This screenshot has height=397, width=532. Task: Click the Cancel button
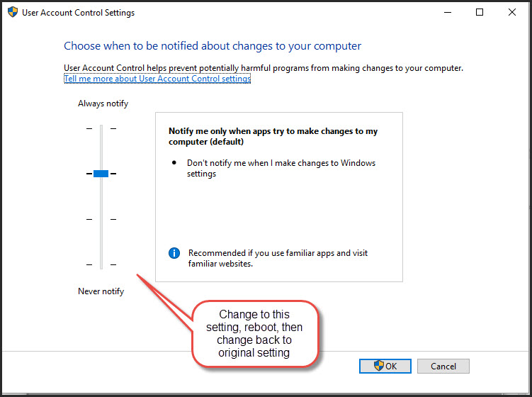tap(443, 366)
